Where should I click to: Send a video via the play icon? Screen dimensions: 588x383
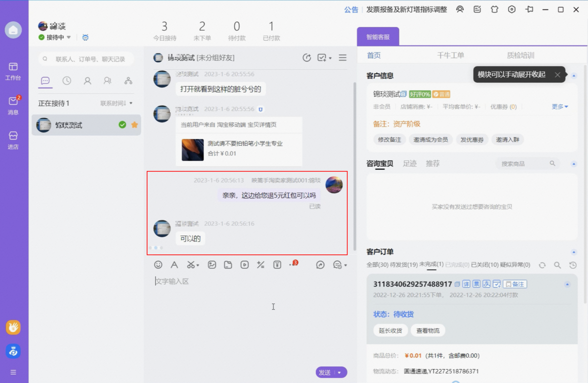244,265
